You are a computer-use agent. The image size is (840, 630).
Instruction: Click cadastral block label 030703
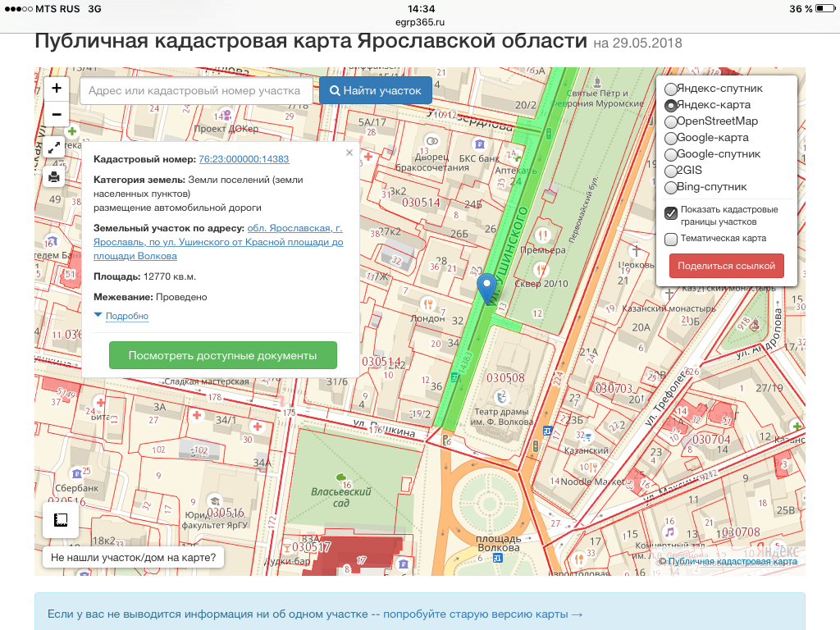point(614,388)
